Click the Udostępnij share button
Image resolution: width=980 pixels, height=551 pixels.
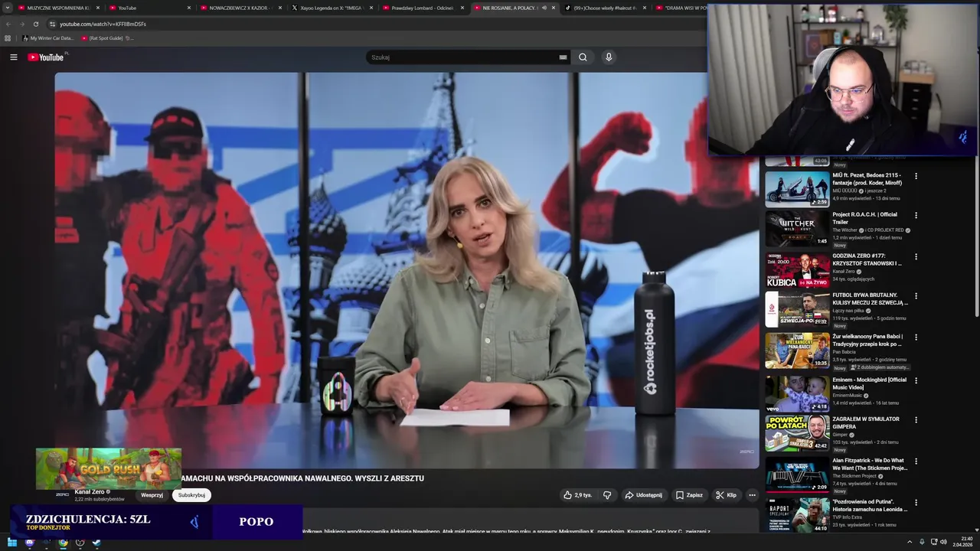(643, 495)
